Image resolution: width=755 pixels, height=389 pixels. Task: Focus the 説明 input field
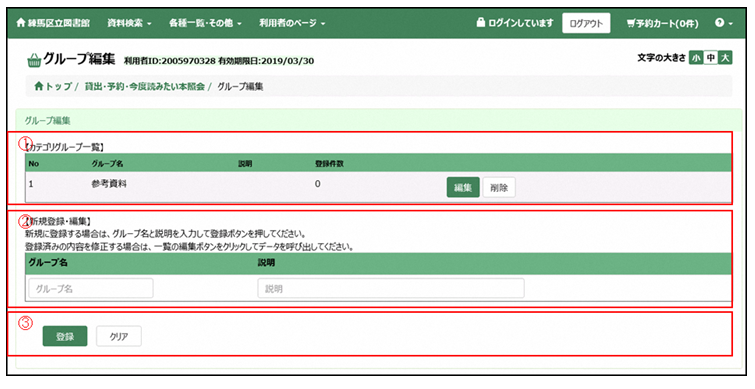tap(391, 288)
